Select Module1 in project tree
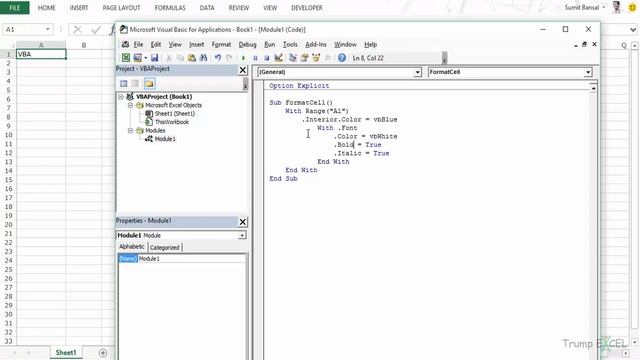Viewport: 640px width, 360px height. tap(165, 139)
